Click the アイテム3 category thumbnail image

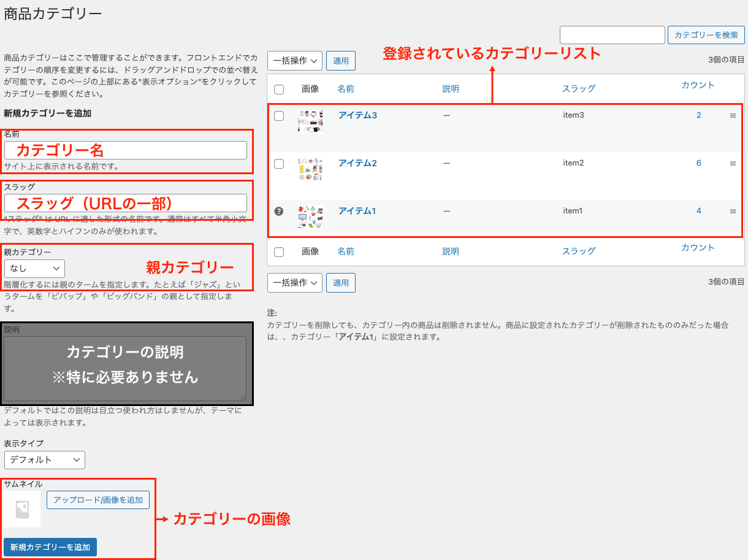310,121
